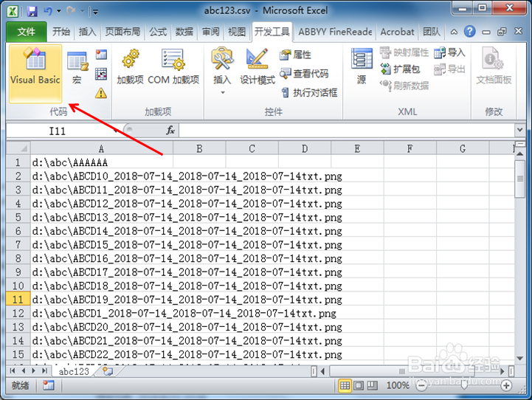Select cell A1 with d:\abc\AAAAAA

(x=102, y=162)
